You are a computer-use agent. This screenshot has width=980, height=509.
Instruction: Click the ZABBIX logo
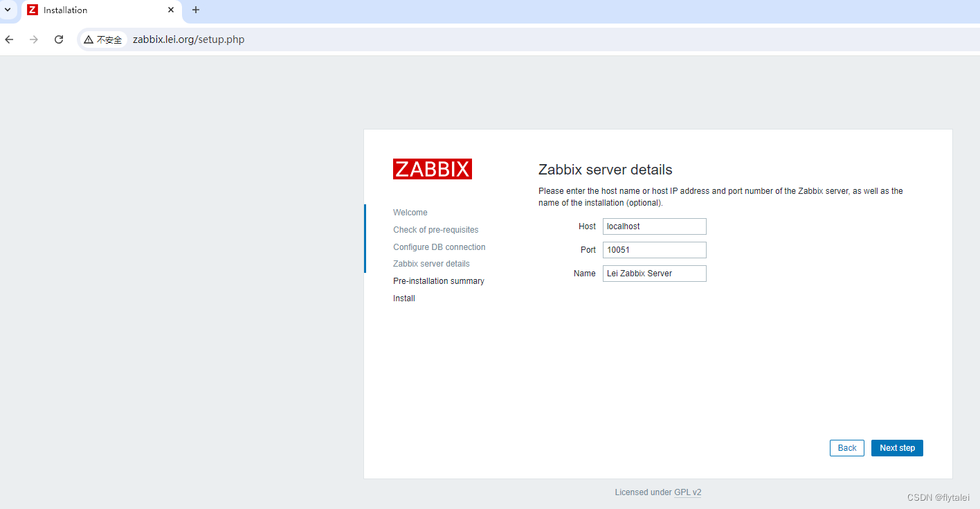coord(433,169)
